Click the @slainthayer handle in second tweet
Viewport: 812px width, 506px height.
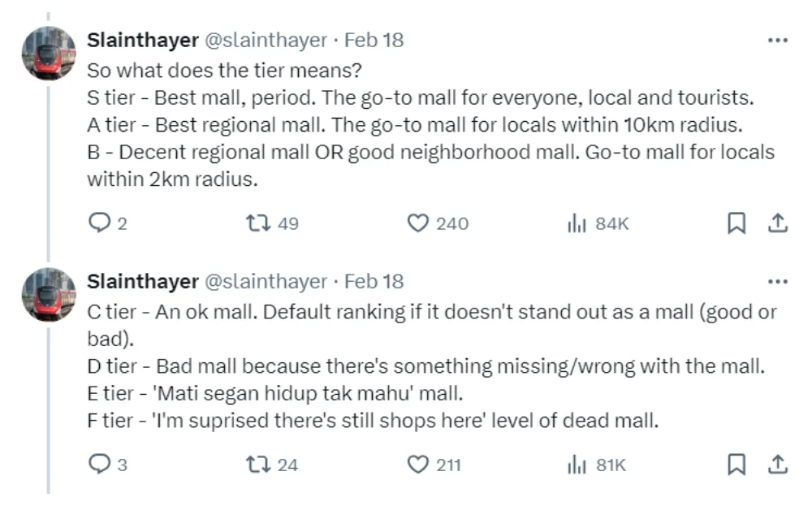tap(264, 281)
